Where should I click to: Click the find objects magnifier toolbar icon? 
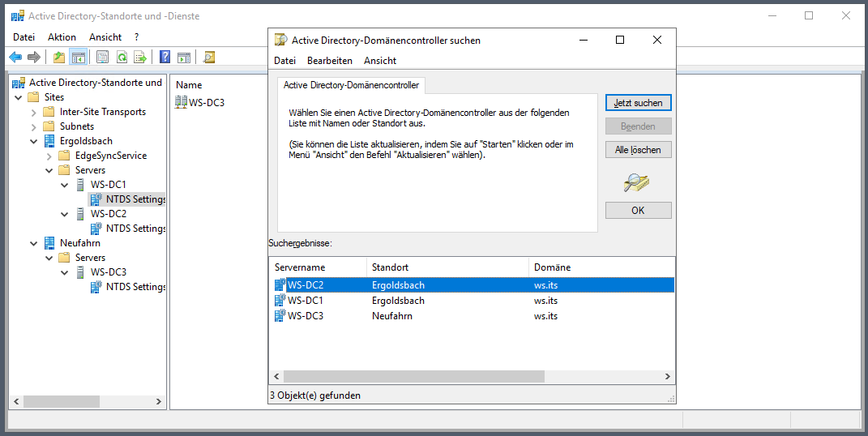pyautogui.click(x=209, y=57)
